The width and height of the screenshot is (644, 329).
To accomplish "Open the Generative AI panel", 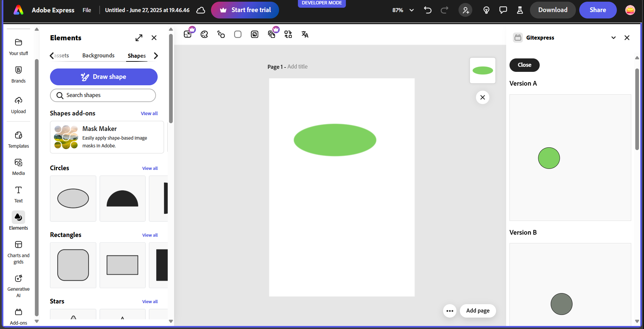I will point(18,286).
